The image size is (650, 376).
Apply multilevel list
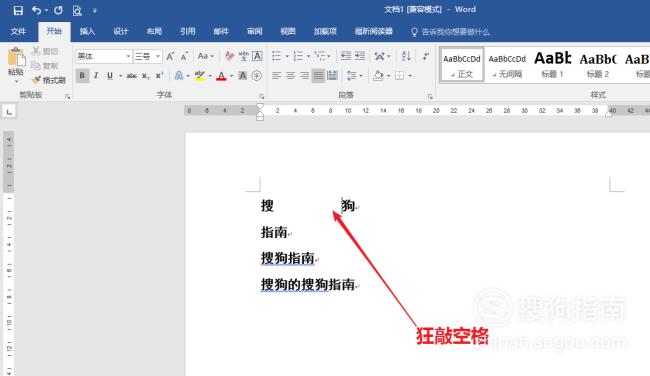tap(320, 56)
